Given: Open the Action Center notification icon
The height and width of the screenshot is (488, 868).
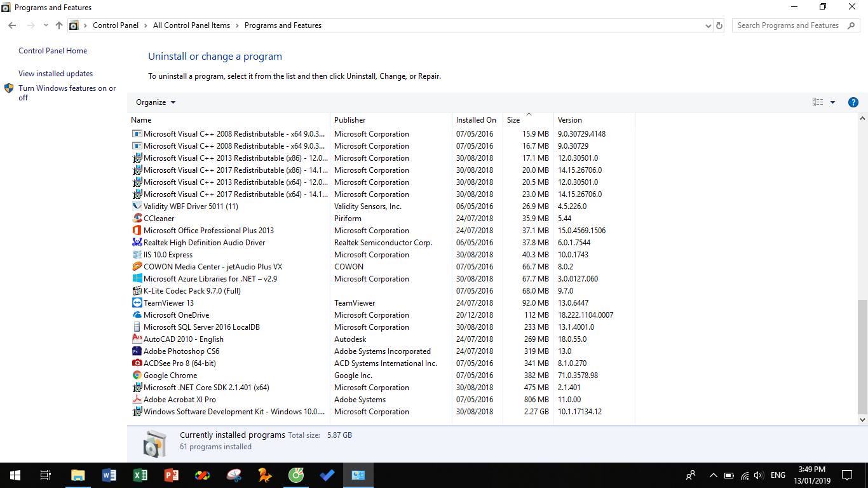Looking at the screenshot, I should click(847, 475).
